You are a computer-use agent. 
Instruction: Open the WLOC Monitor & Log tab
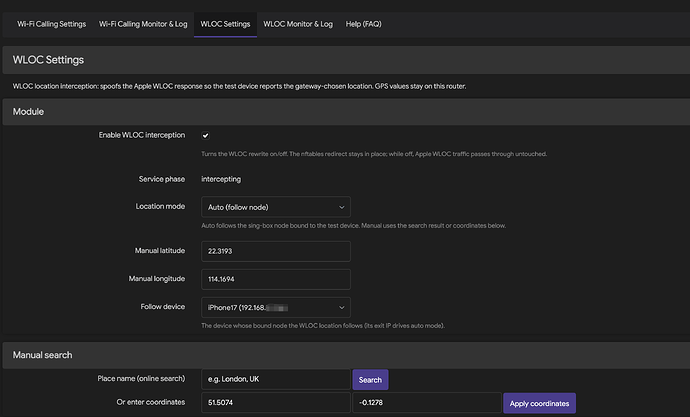click(x=298, y=24)
